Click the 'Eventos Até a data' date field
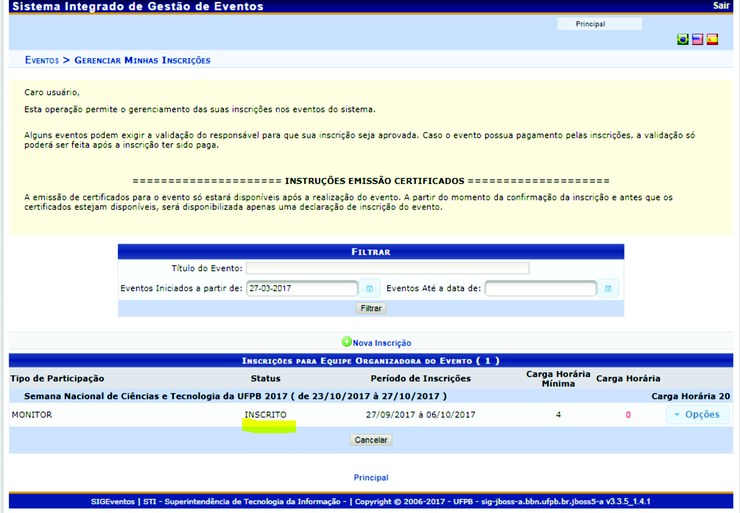The height and width of the screenshot is (513, 740). coord(540,289)
